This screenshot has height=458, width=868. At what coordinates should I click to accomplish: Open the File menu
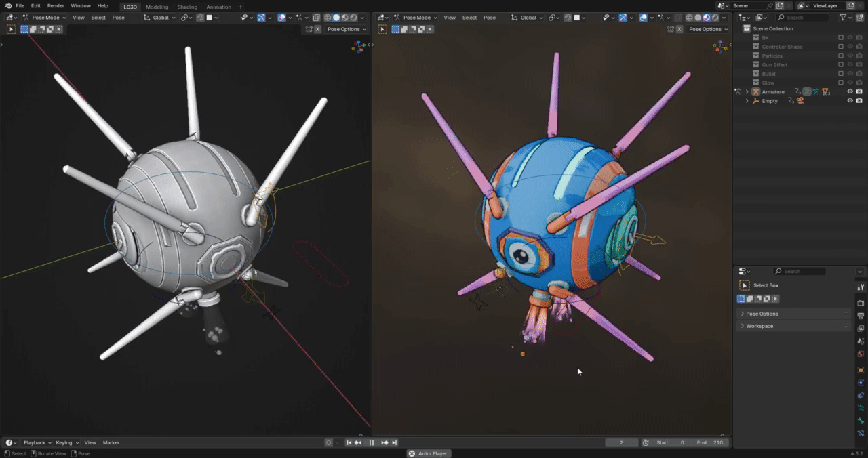click(20, 6)
